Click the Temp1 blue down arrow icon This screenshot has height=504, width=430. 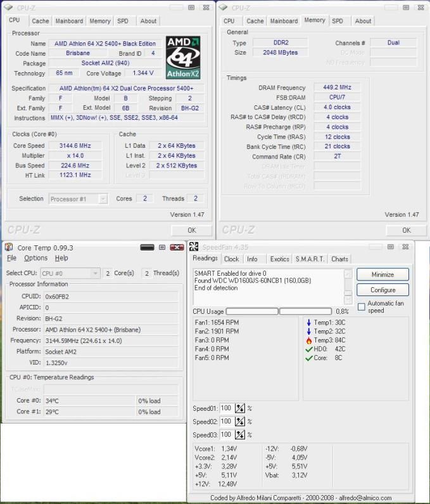[308, 323]
